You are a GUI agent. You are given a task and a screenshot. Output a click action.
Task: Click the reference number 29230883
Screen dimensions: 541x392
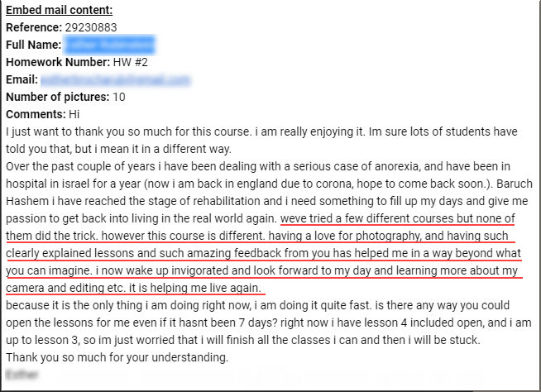pyautogui.click(x=91, y=27)
